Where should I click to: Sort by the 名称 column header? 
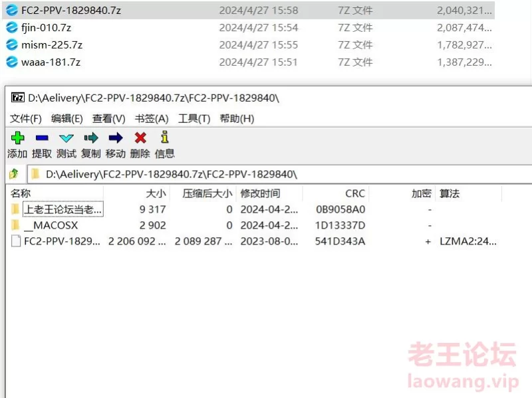[x=21, y=193]
